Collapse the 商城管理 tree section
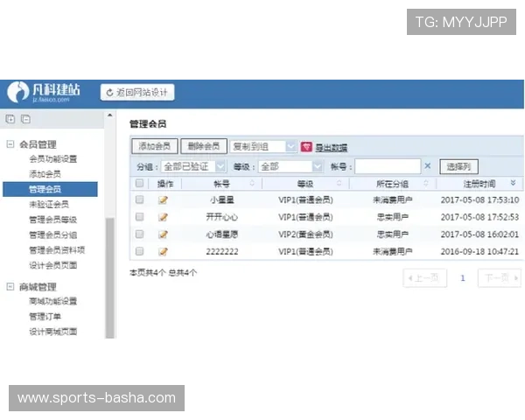525x420 pixels. point(10,287)
